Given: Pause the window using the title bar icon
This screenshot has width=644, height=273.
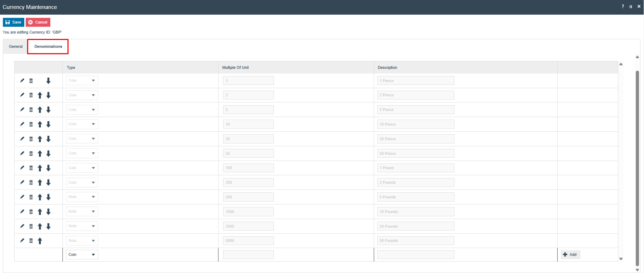Looking at the screenshot, I should tap(631, 6).
